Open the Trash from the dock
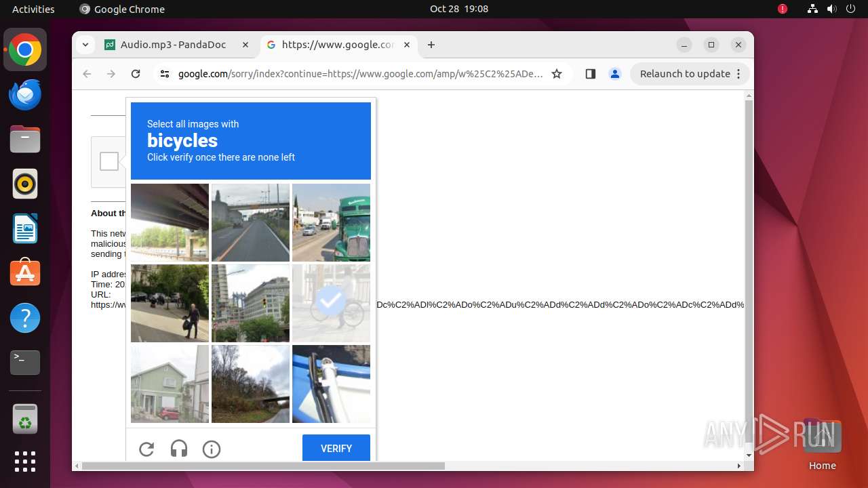Image resolution: width=868 pixels, height=488 pixels. pos(25,418)
